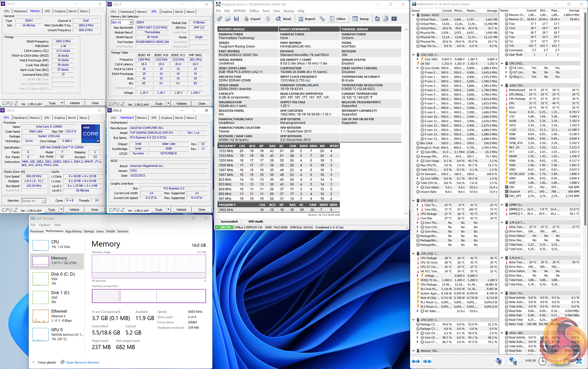The width and height of the screenshot is (588, 369).
Task: Click HWiNFO network computers icon
Action: pyautogui.click(x=513, y=361)
